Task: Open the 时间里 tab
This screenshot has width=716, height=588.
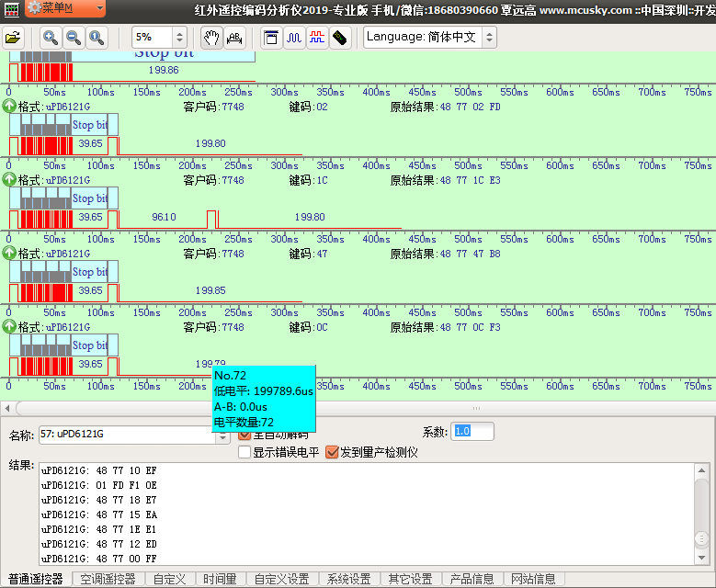Action: (220, 579)
